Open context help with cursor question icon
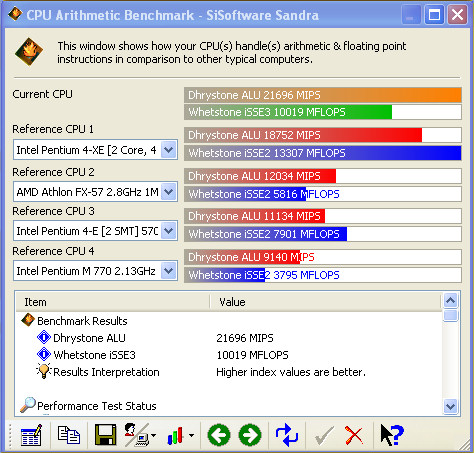Screen dimensions: 474x453 (392, 435)
